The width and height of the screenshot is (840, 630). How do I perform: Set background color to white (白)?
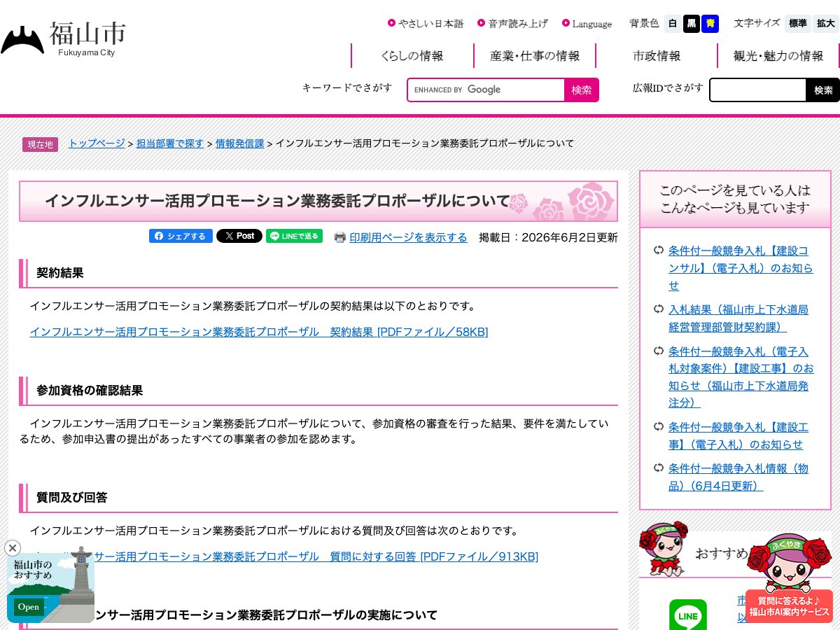pos(673,24)
